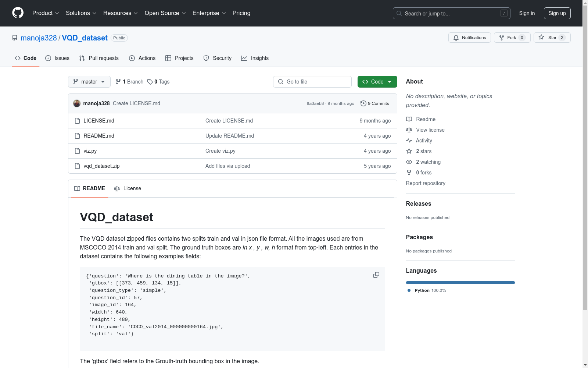Expand the Resources dropdown
This screenshot has width=588, height=368.
[121, 13]
